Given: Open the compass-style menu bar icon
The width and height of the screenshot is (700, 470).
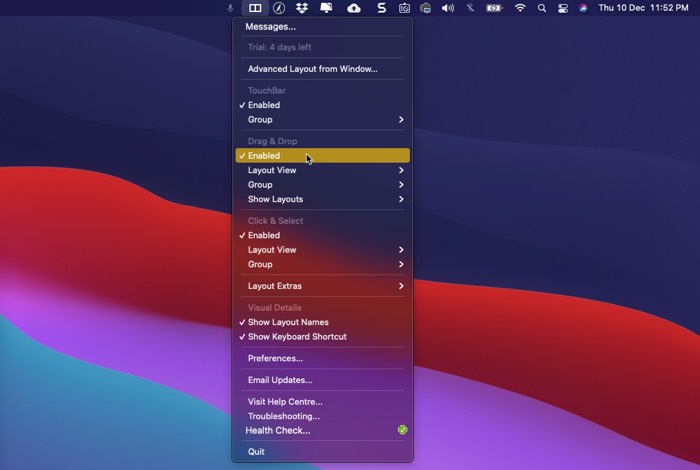Looking at the screenshot, I should 279,8.
